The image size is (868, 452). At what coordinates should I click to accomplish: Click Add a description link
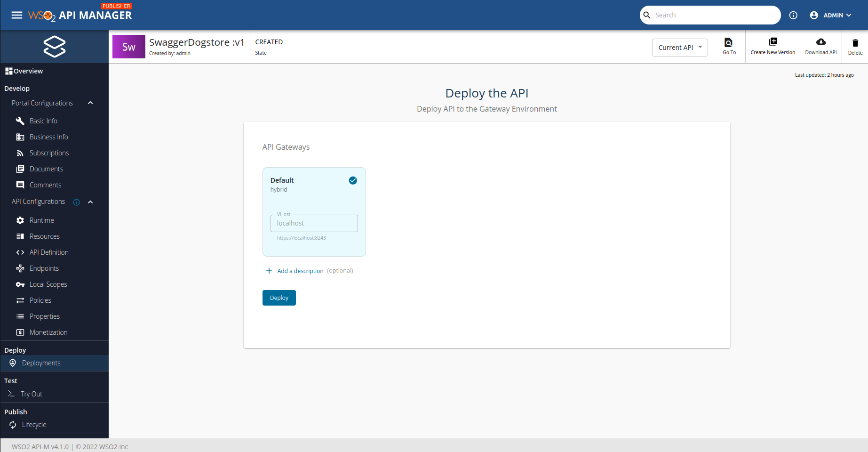click(x=300, y=271)
